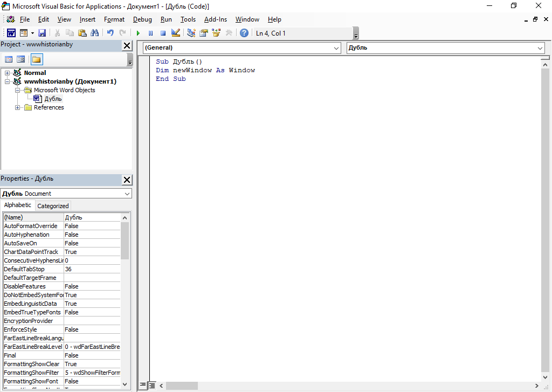This screenshot has height=392, width=552.
Task: Open the (General) object dropdown
Action: coord(336,48)
